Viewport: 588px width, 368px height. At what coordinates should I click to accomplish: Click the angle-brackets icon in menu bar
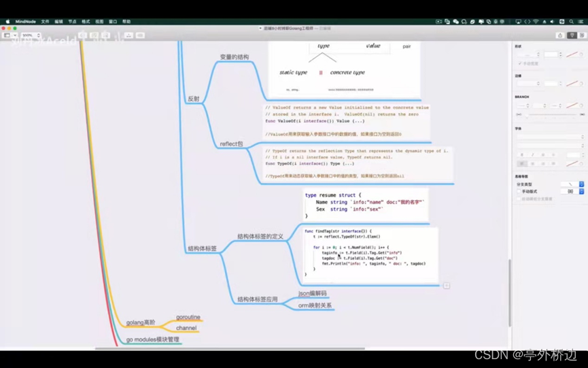[527, 22]
